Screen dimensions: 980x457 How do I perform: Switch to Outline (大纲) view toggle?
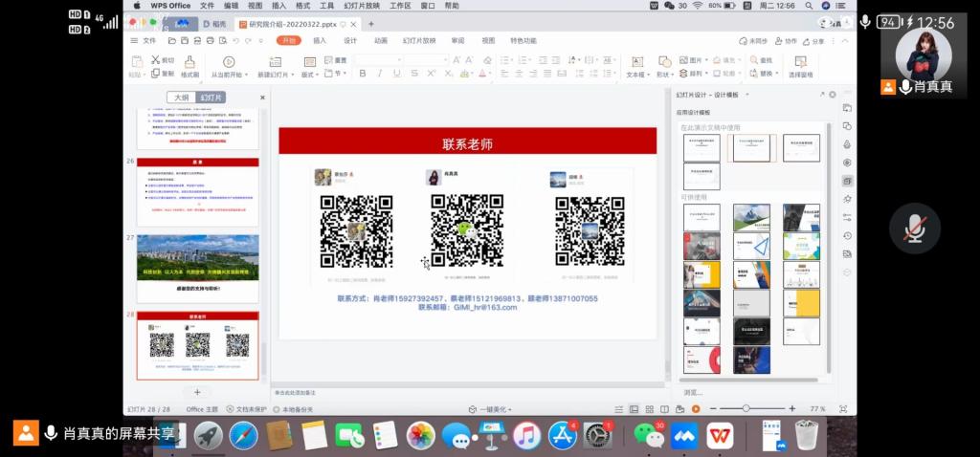181,98
